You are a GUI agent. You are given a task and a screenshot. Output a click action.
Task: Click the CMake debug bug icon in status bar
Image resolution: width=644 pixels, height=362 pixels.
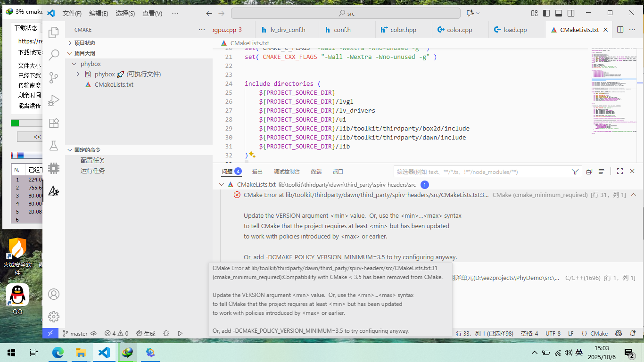click(166, 333)
